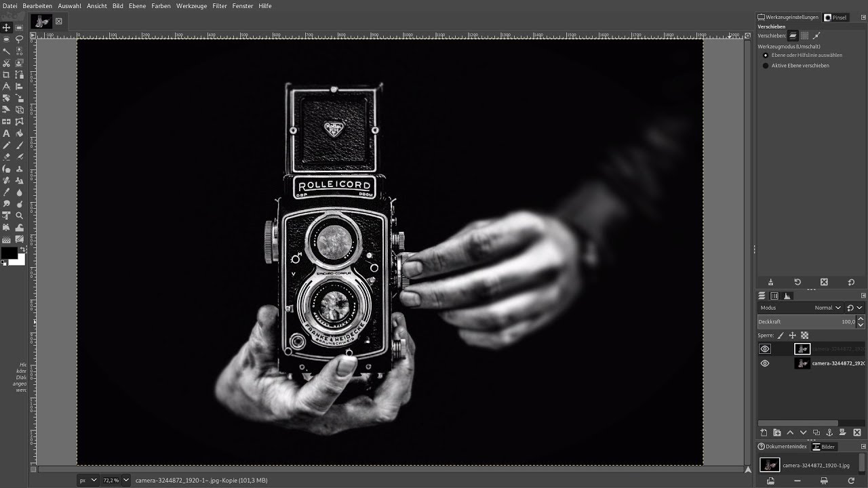868x488 pixels.
Task: Open Dokumentenindex panel configuration menu arrow
Action: (863, 447)
